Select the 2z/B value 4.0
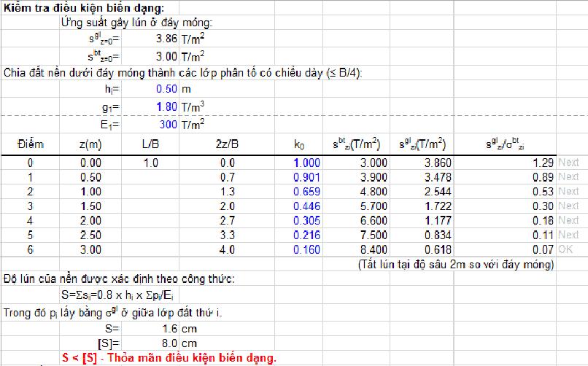 (x=228, y=250)
